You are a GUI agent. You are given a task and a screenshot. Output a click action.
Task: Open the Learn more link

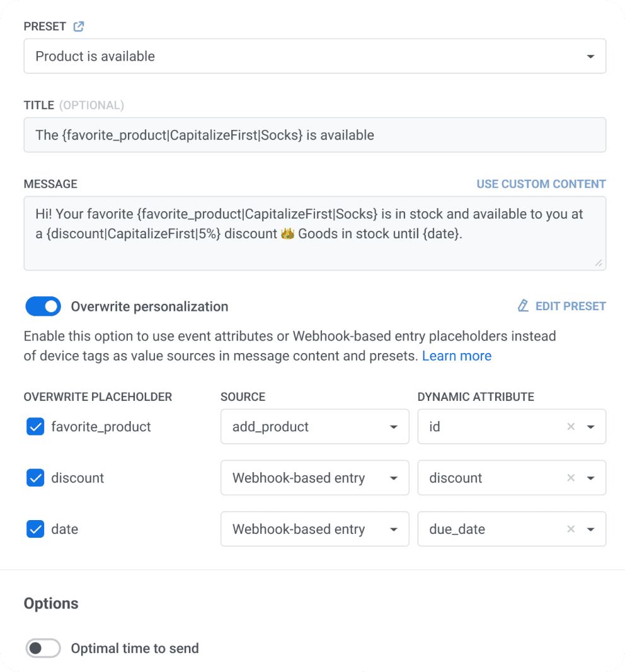(x=457, y=356)
